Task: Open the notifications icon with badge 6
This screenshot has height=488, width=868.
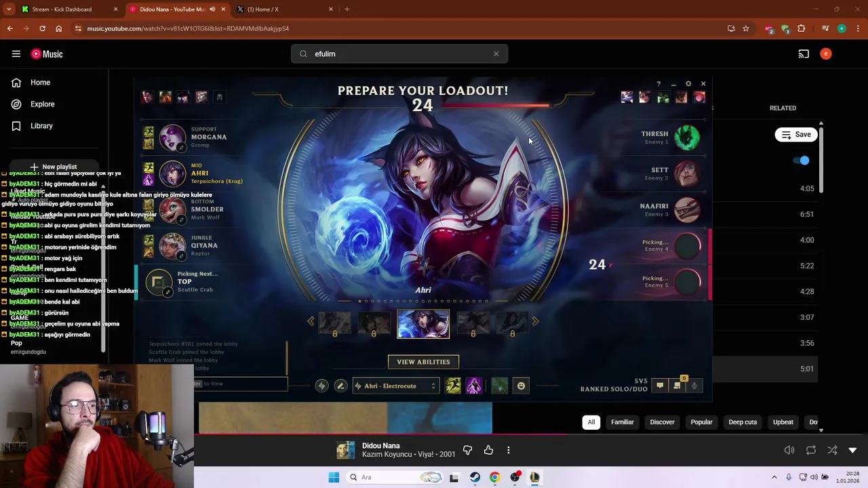Action: click(677, 385)
